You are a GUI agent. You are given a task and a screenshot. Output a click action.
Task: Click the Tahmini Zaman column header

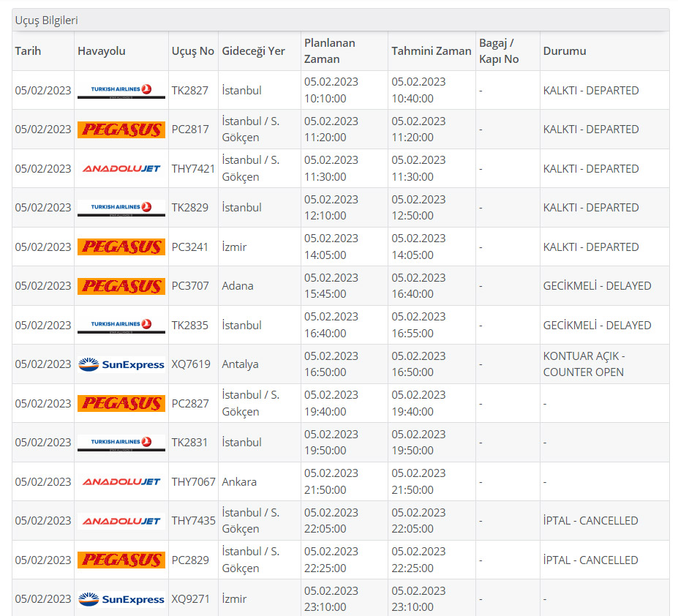pyautogui.click(x=431, y=51)
